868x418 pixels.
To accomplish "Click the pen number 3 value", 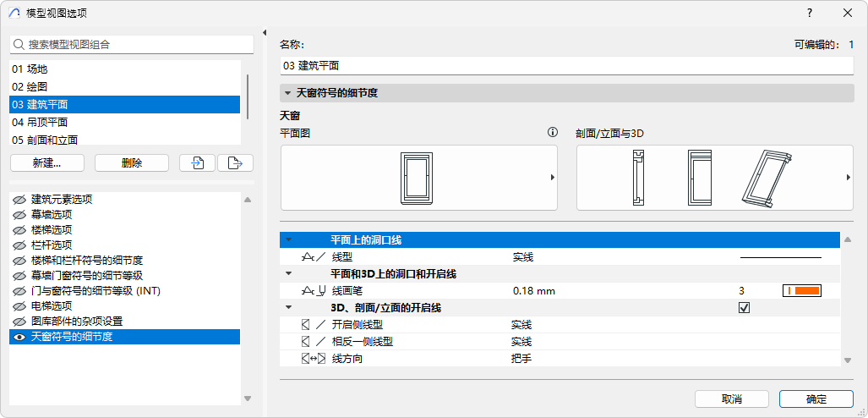I will [x=741, y=291].
